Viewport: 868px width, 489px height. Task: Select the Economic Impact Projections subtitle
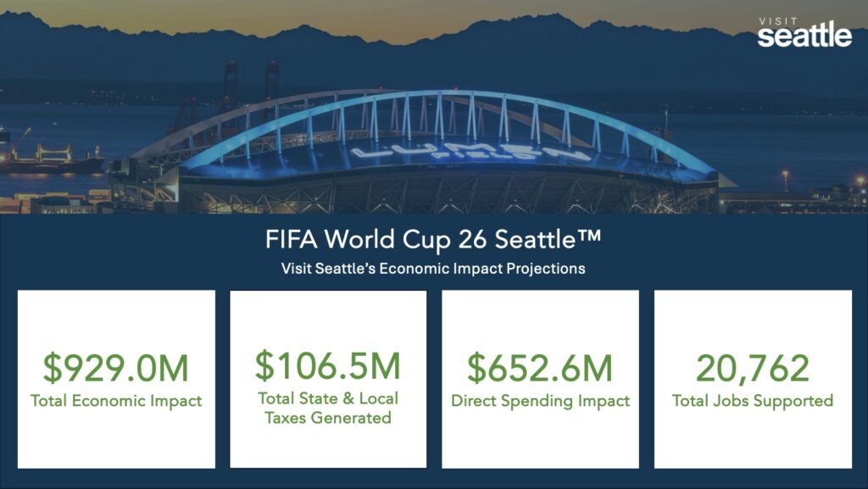[433, 269]
